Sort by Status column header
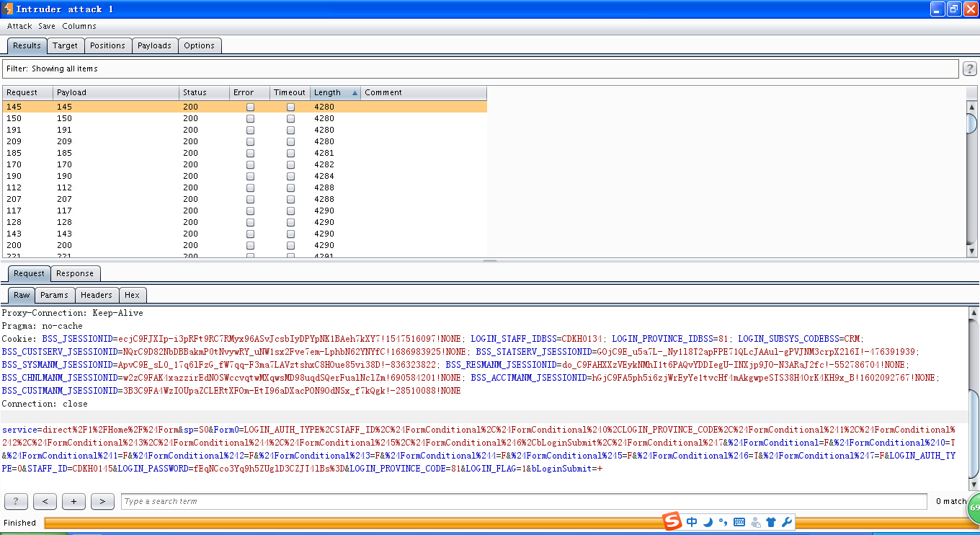This screenshot has width=980, height=535. [204, 92]
